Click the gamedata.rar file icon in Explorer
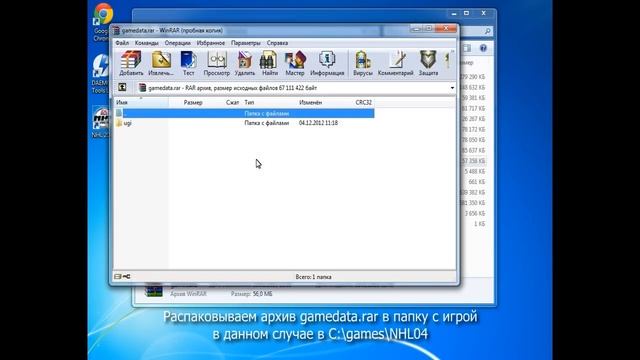This screenshot has width=640, height=360. (x=153, y=291)
